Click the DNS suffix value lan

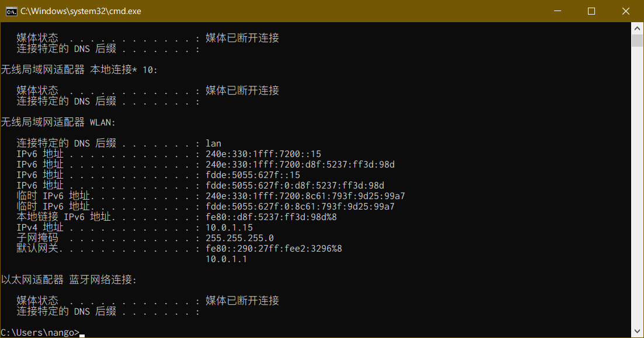tap(214, 144)
